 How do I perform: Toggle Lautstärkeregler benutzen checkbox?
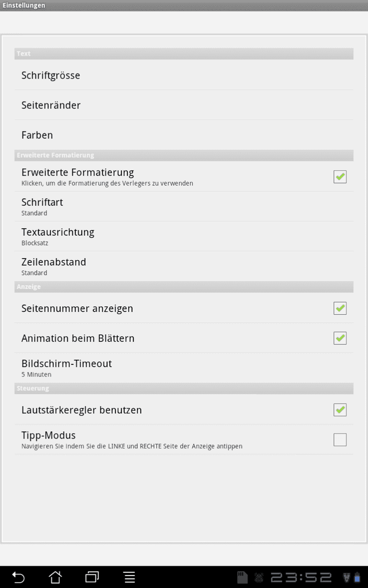(340, 410)
